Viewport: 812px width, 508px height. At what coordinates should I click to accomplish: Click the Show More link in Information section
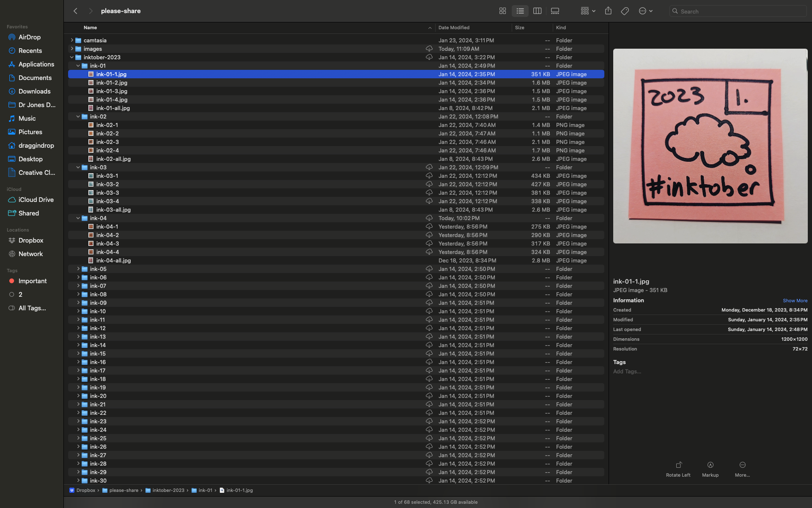pos(795,301)
